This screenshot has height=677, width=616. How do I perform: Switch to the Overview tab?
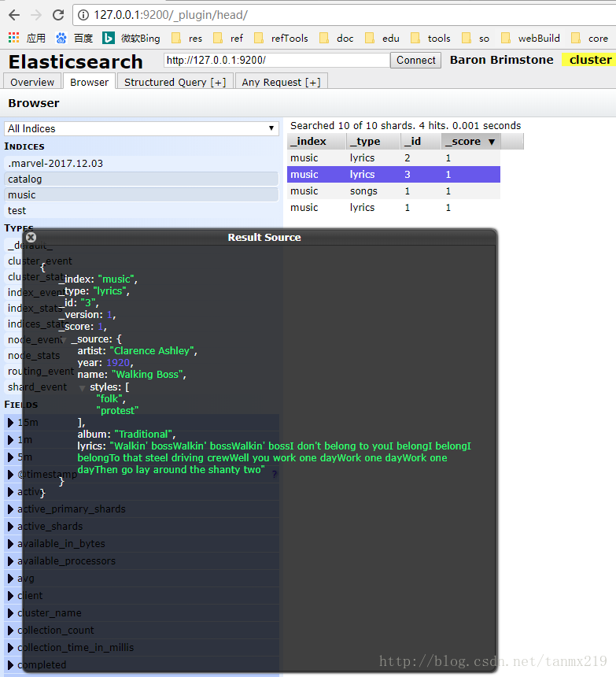click(x=32, y=82)
